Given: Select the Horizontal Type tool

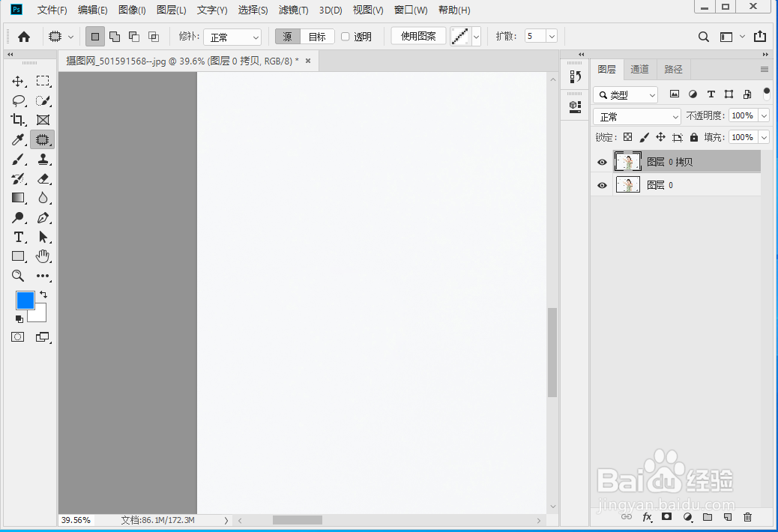Looking at the screenshot, I should (18, 237).
